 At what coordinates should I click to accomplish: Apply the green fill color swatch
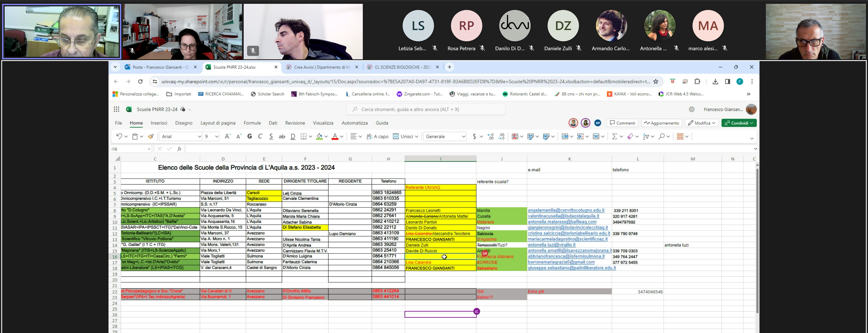(319, 136)
